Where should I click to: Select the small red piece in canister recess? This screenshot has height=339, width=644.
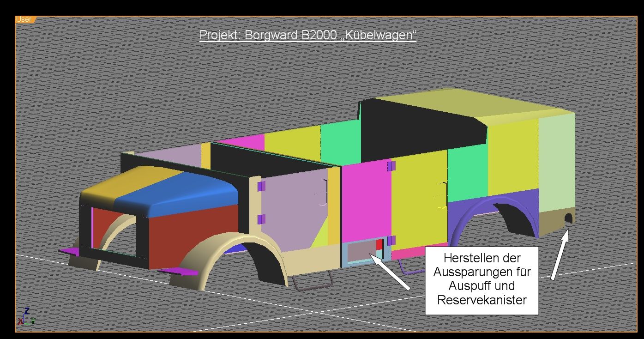point(379,245)
